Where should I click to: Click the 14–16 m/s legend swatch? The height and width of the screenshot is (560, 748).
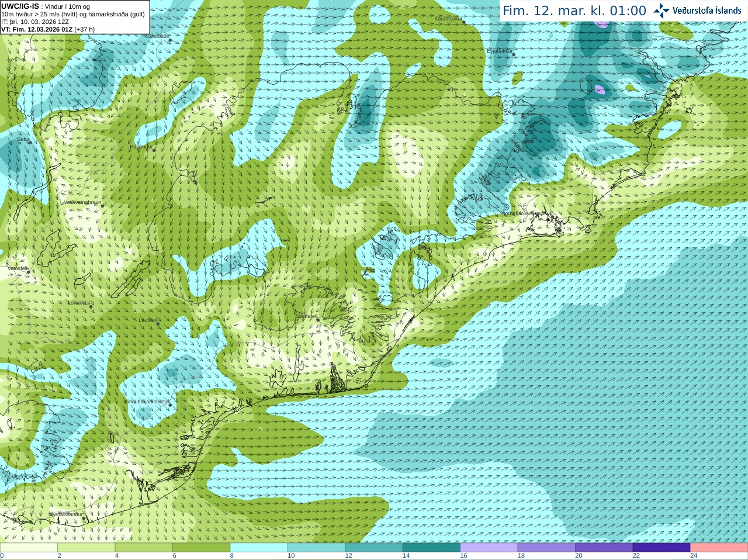[432, 548]
